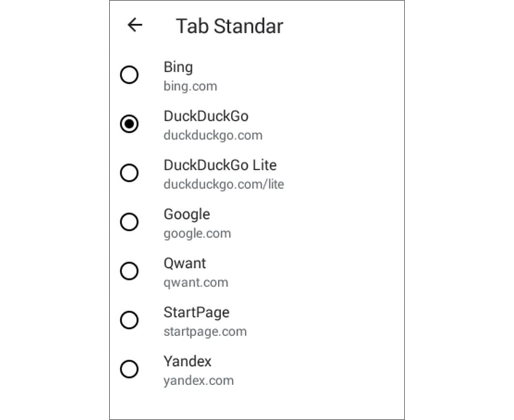Click the Yandex option name
This screenshot has height=420, width=514.
click(x=187, y=361)
